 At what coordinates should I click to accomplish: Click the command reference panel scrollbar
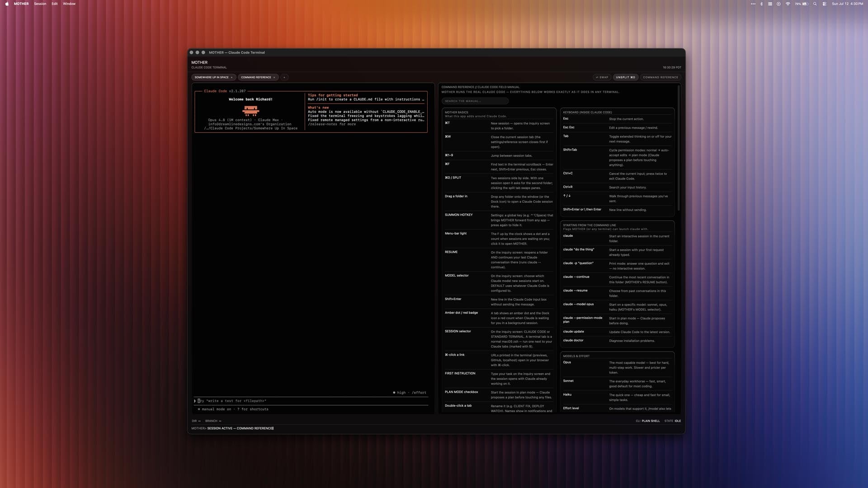pos(679,148)
